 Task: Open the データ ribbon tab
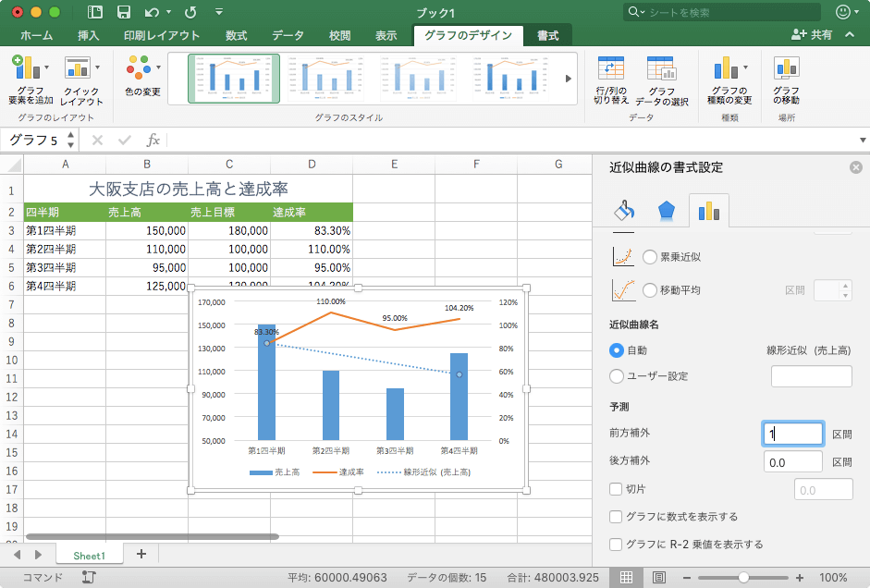pos(288,35)
